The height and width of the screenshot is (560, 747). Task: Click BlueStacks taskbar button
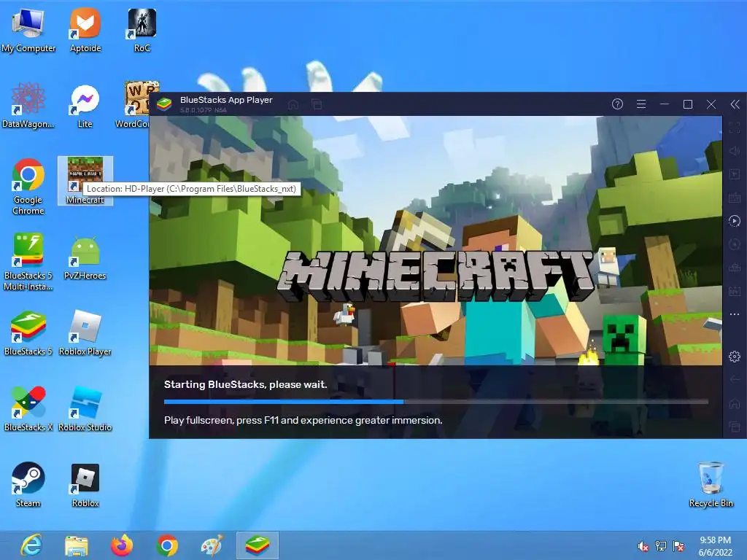tap(258, 545)
